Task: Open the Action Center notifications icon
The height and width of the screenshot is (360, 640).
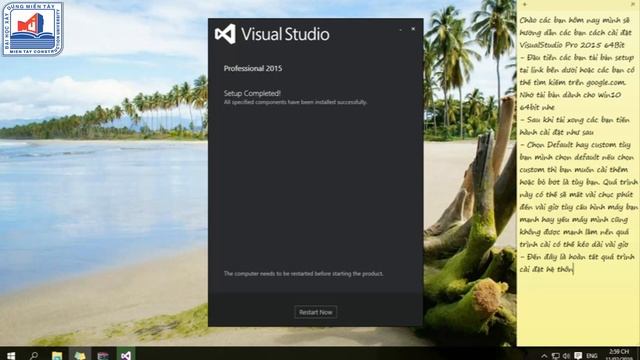Action: [578, 356]
